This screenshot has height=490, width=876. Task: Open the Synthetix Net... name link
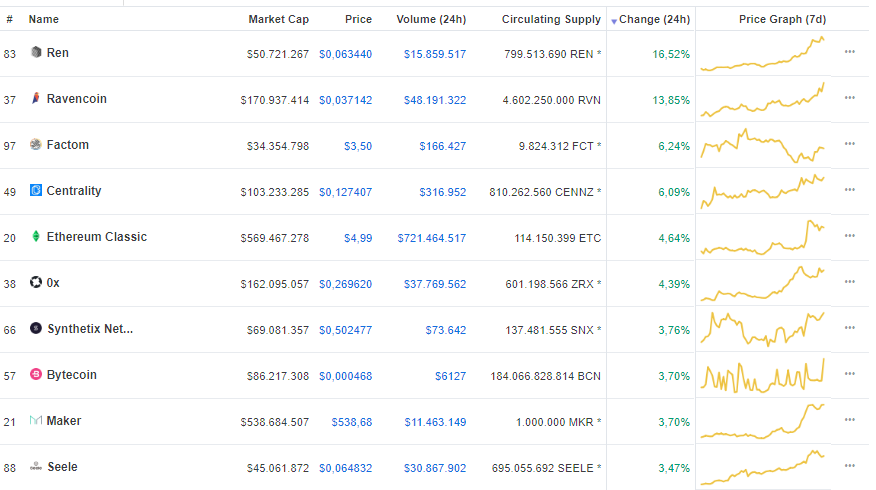[90, 329]
